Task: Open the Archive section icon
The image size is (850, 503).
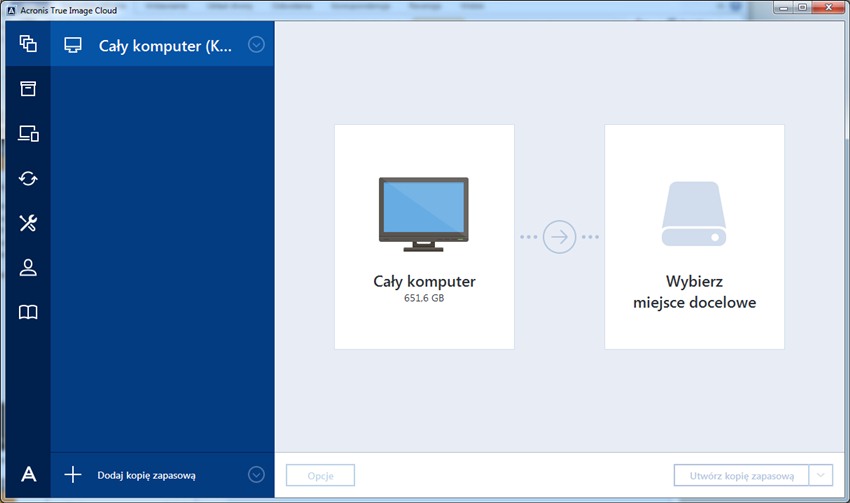Action: [28, 88]
